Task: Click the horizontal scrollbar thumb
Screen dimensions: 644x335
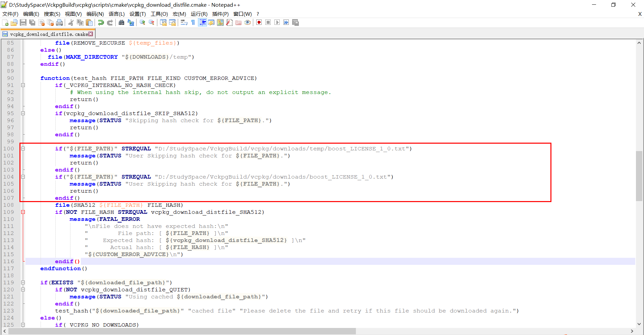Action: tap(182, 331)
